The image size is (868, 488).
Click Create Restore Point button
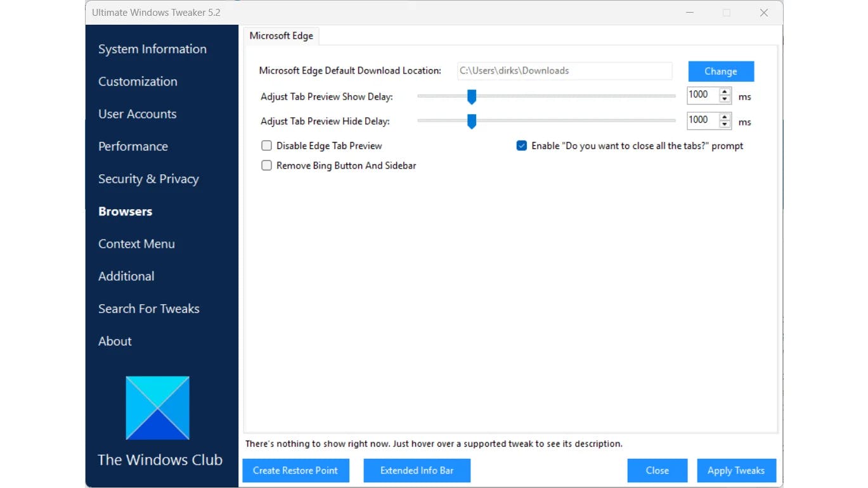tap(295, 470)
